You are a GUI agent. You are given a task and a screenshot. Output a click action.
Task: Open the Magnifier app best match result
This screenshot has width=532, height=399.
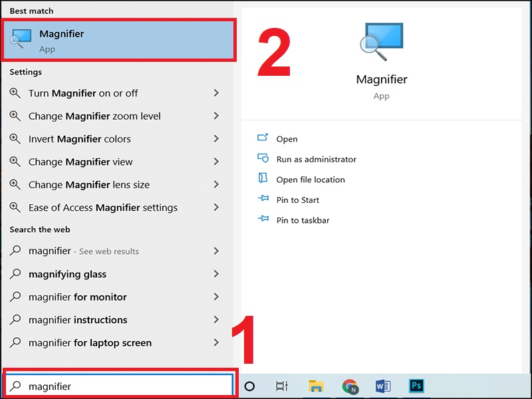pos(118,41)
